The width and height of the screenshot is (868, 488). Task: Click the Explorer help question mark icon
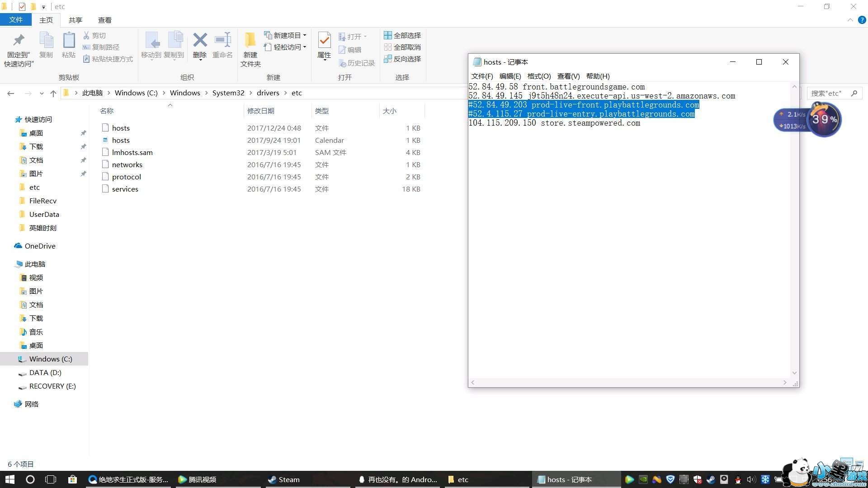click(x=862, y=20)
